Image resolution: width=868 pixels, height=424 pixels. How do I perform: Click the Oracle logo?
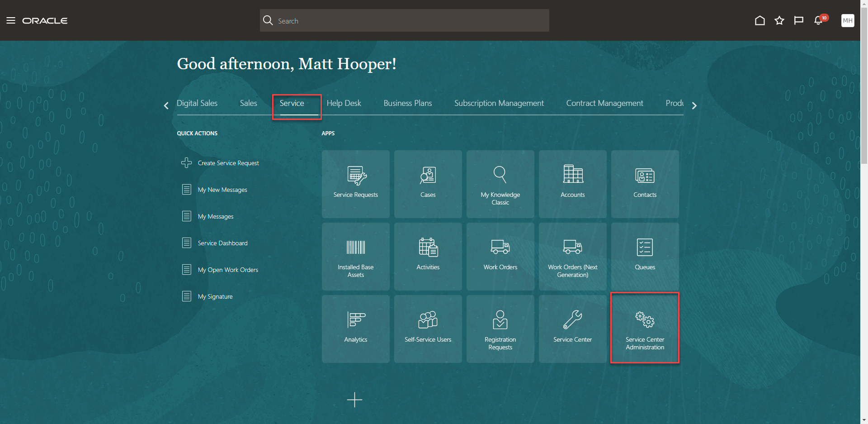pyautogui.click(x=45, y=20)
